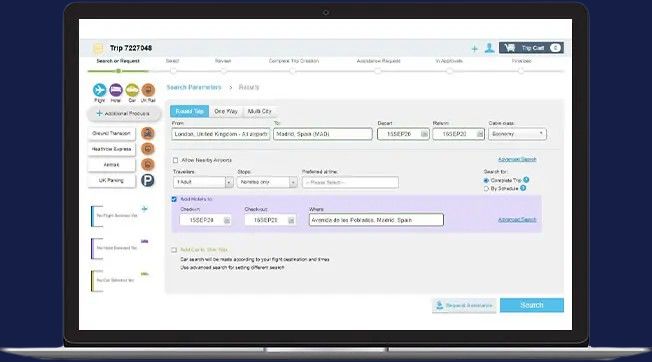Open the Cabin class dropdown
652x362 pixels.
(x=517, y=134)
